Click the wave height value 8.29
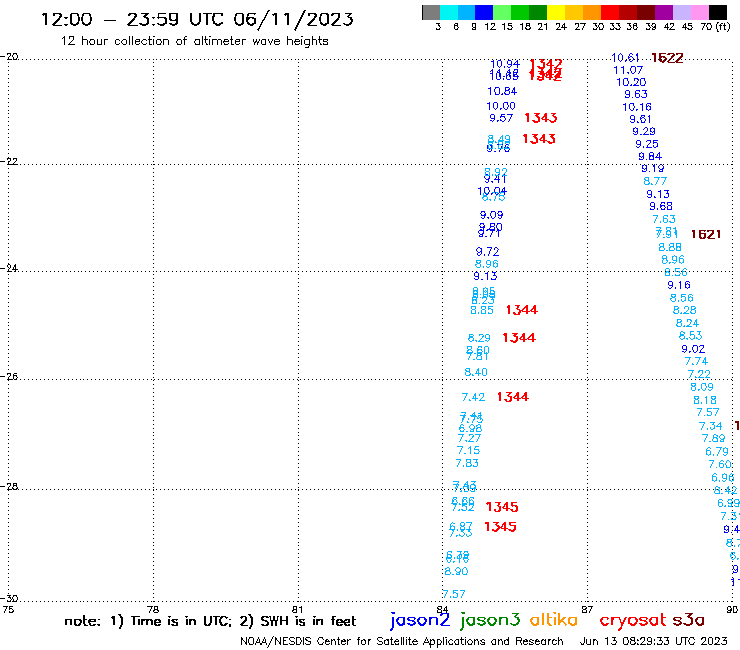The width and height of the screenshot is (740, 650). [x=479, y=338]
